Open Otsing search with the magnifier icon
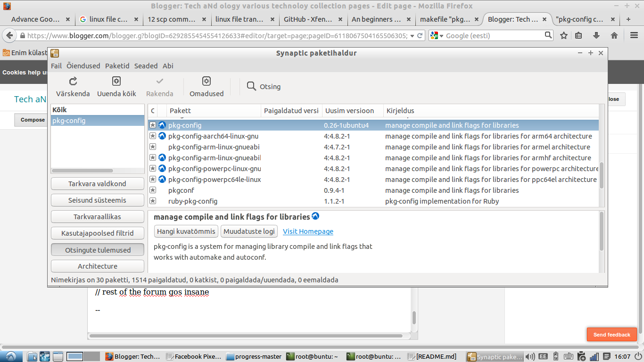This screenshot has height=362, width=644. pos(251,86)
